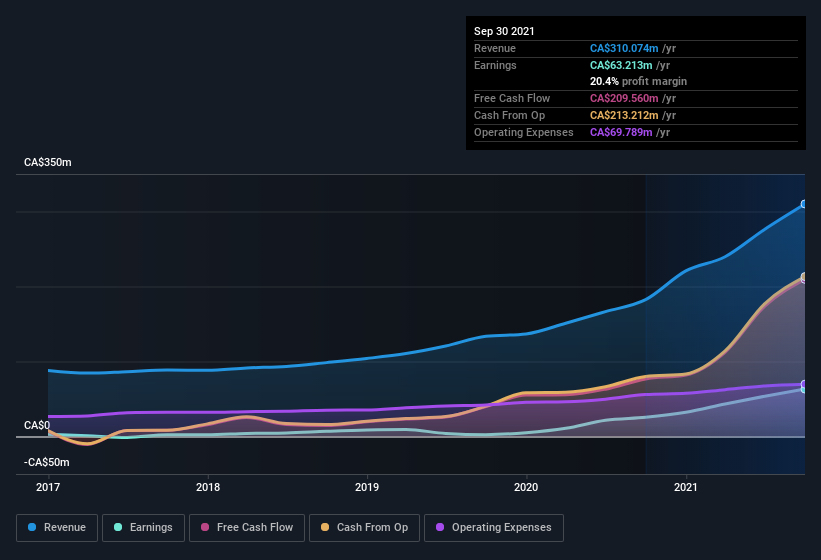The width and height of the screenshot is (821, 560).
Task: Click the Free Cash Flow label in the tooltip
Action: (512, 98)
